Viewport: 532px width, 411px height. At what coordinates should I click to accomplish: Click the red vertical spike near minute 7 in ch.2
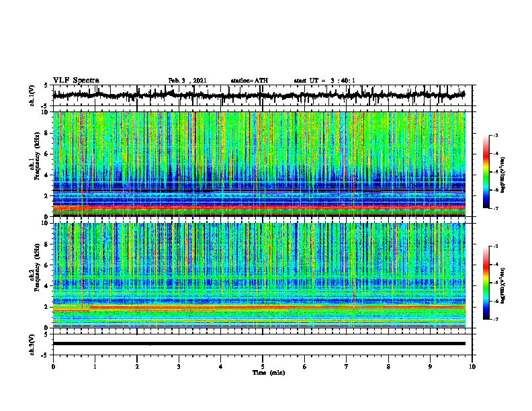point(354,266)
